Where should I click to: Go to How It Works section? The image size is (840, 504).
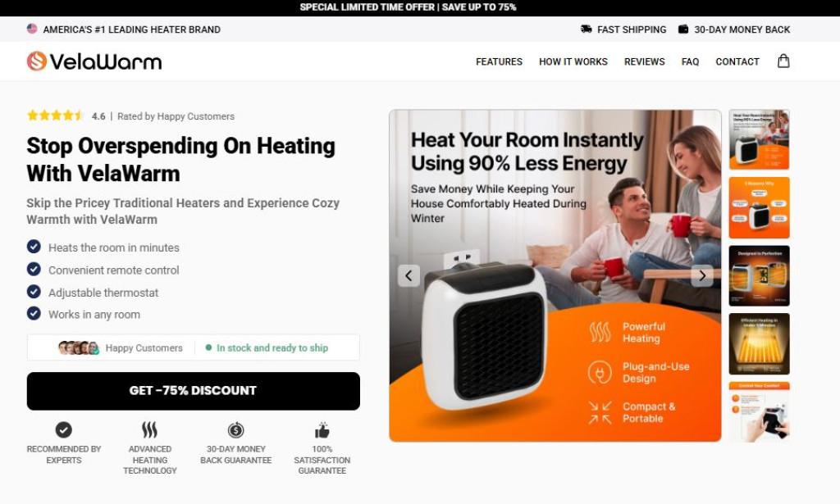click(573, 61)
